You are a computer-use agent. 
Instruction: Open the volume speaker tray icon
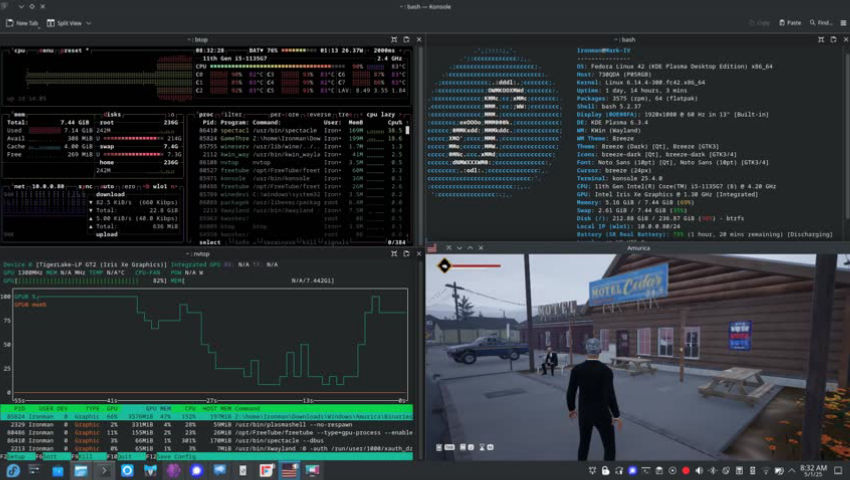699,471
